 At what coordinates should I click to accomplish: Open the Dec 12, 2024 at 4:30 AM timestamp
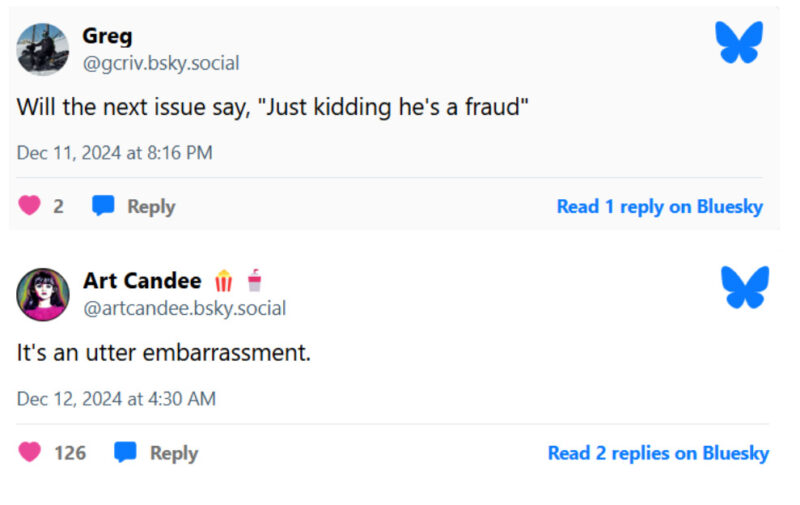(116, 399)
